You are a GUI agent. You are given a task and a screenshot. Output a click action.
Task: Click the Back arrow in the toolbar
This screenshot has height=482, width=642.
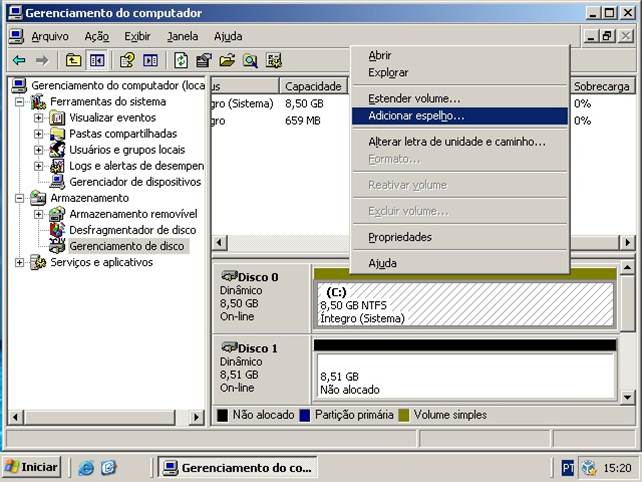(19, 61)
